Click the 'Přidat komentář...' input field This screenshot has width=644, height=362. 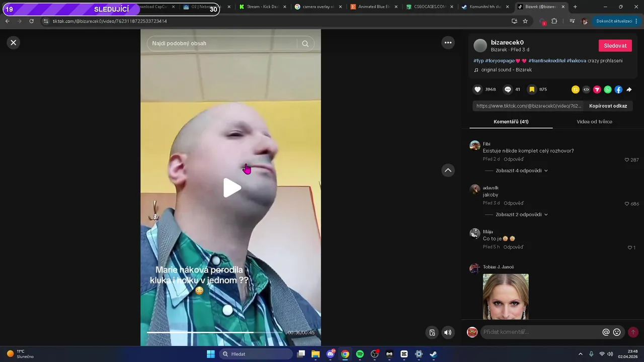(541, 332)
